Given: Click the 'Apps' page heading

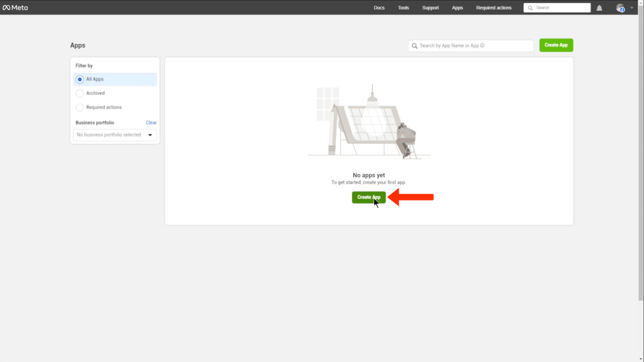Looking at the screenshot, I should point(77,45).
